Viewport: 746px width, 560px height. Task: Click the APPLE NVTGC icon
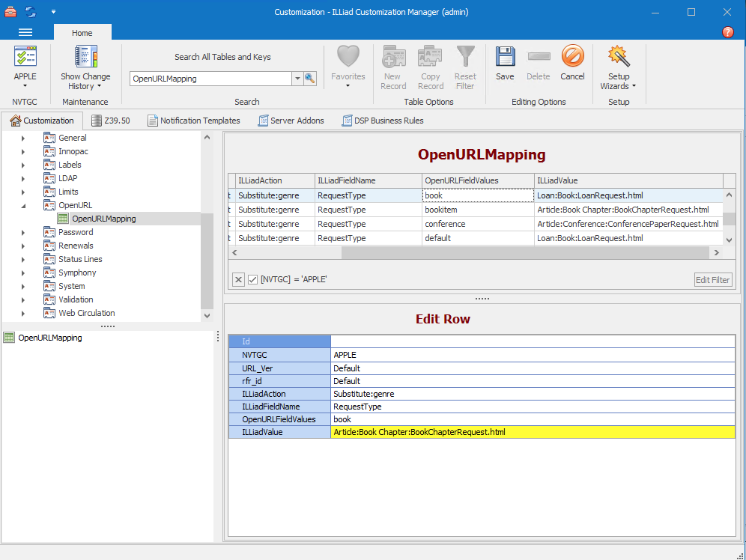click(25, 58)
